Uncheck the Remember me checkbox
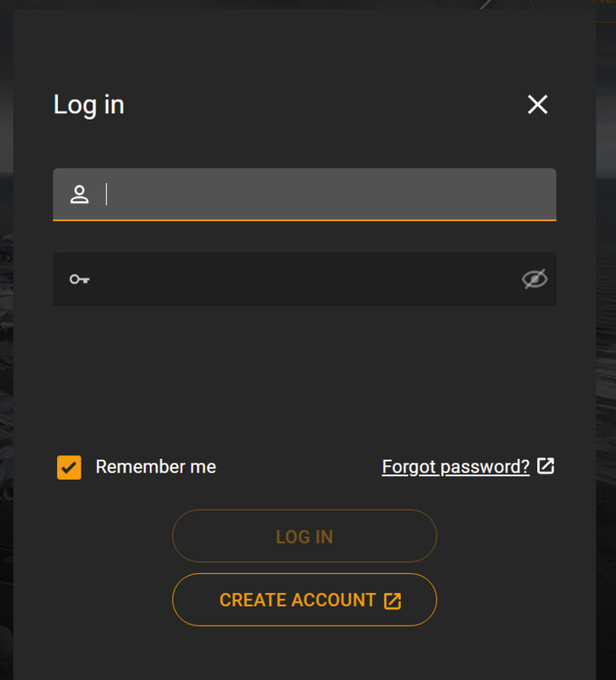Screen dimensions: 616x680 pyautogui.click(x=69, y=467)
